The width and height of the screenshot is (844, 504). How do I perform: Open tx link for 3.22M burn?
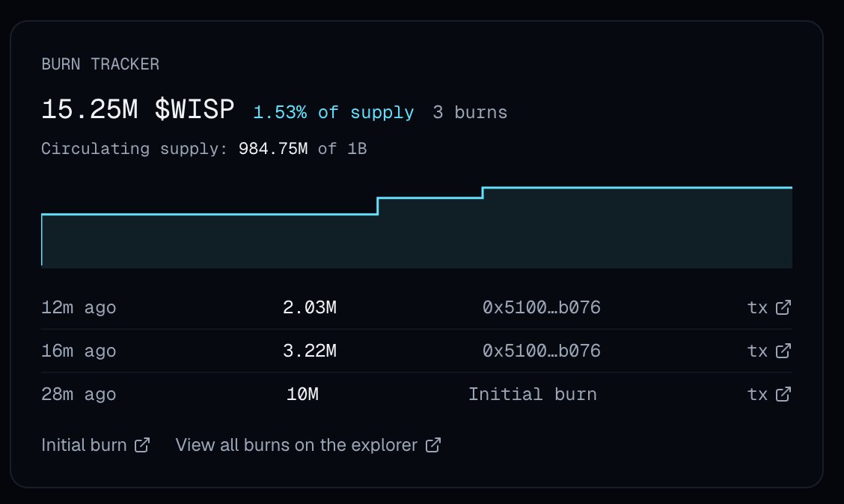click(x=769, y=351)
